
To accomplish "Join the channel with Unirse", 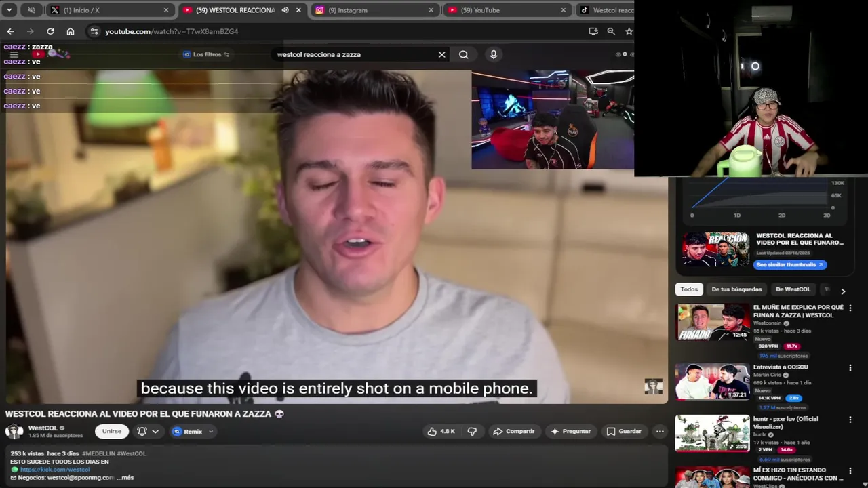I will point(112,431).
